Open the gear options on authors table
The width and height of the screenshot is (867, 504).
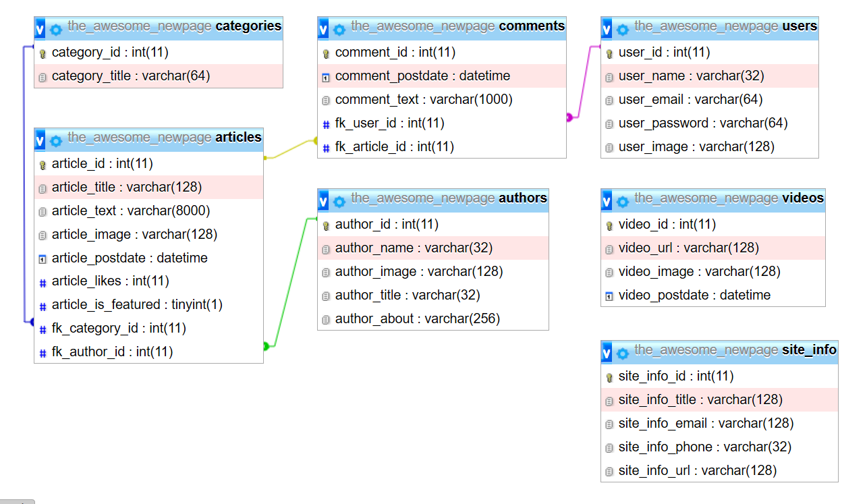pyautogui.click(x=339, y=202)
